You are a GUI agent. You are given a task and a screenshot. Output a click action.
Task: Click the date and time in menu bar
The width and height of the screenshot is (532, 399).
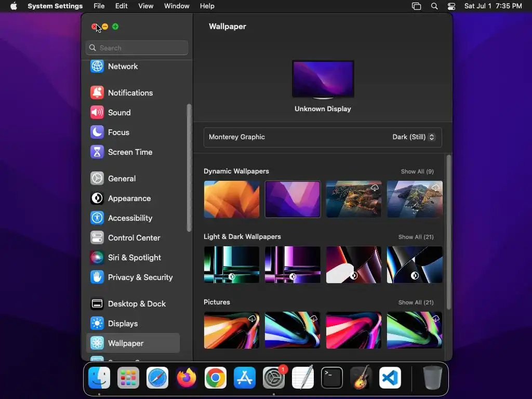point(493,6)
